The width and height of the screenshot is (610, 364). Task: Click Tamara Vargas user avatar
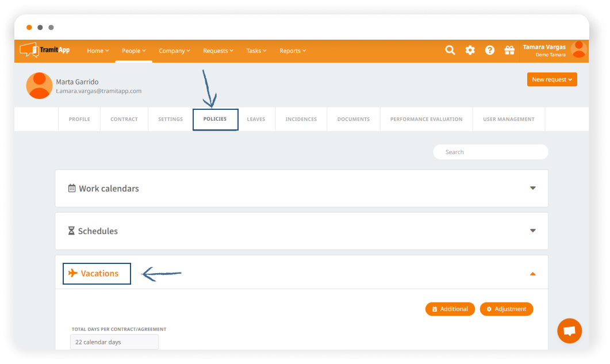coord(578,50)
